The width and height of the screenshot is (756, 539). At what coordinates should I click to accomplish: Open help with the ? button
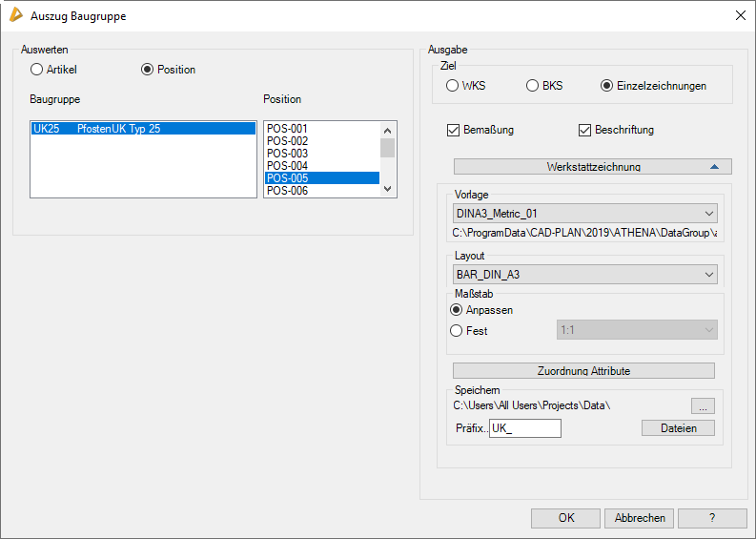[711, 518]
